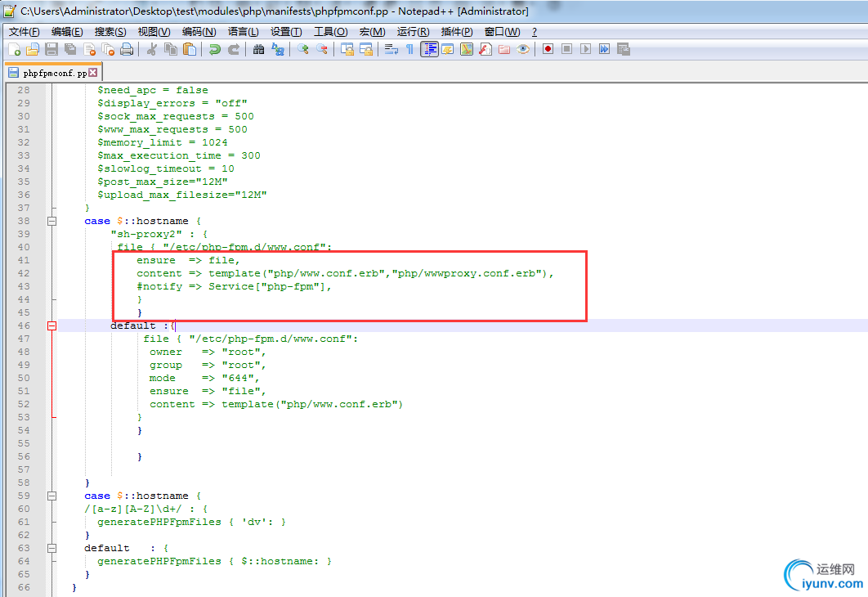Click the New file toolbar icon

(14, 49)
